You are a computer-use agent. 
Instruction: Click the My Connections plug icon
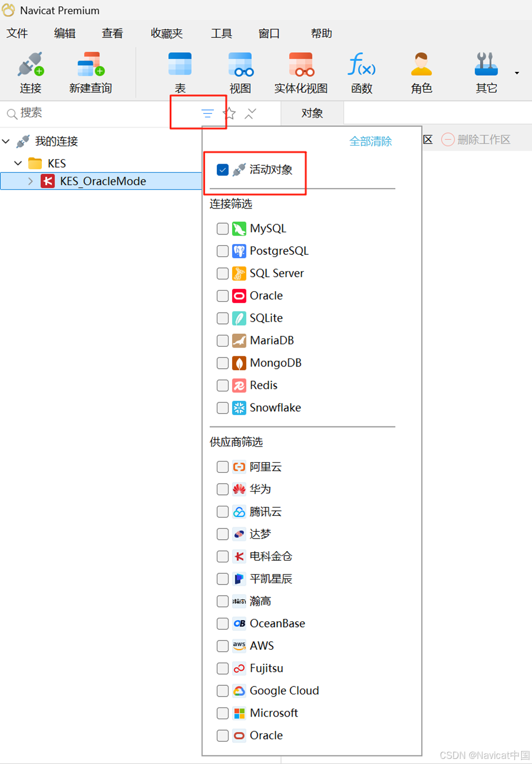tap(23, 141)
